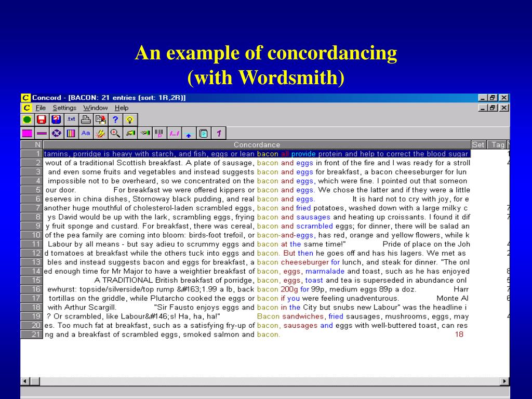Click the Concordance column header

(x=257, y=144)
